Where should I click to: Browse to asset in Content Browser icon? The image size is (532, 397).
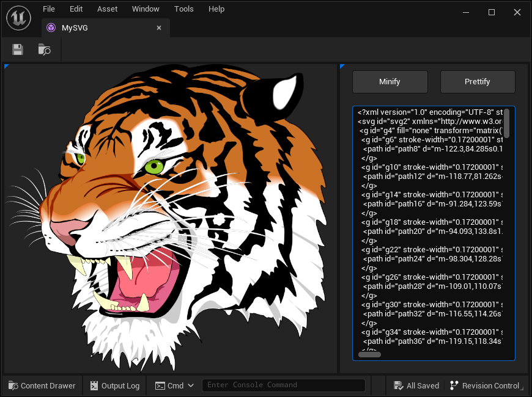coord(44,49)
